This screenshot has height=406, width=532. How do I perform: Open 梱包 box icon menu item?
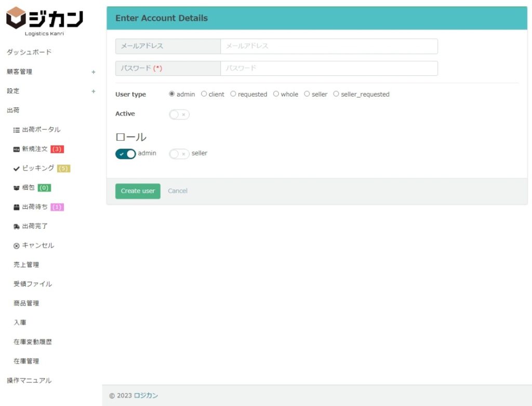pyautogui.click(x=28, y=187)
